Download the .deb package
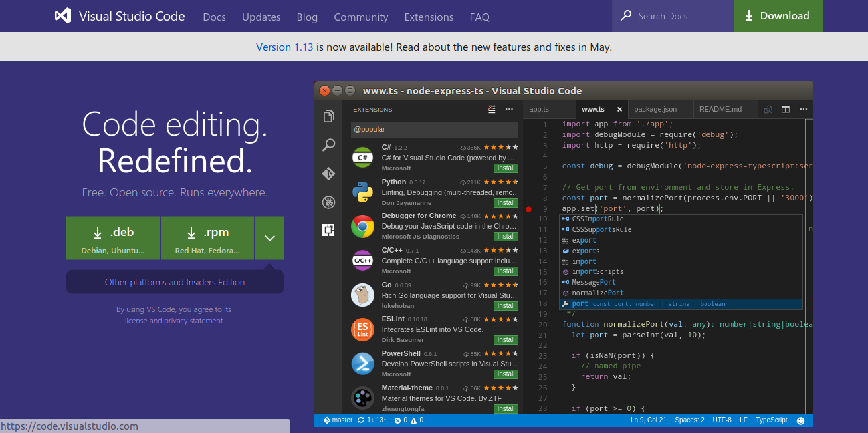 point(113,238)
